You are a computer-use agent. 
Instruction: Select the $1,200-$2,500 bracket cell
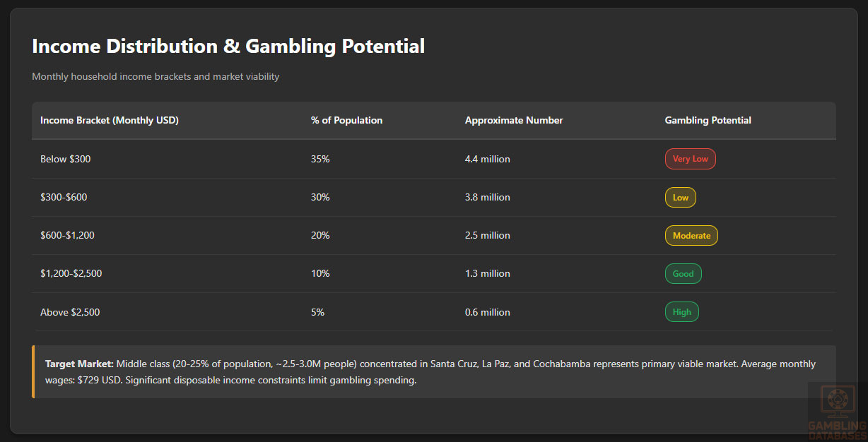point(71,274)
